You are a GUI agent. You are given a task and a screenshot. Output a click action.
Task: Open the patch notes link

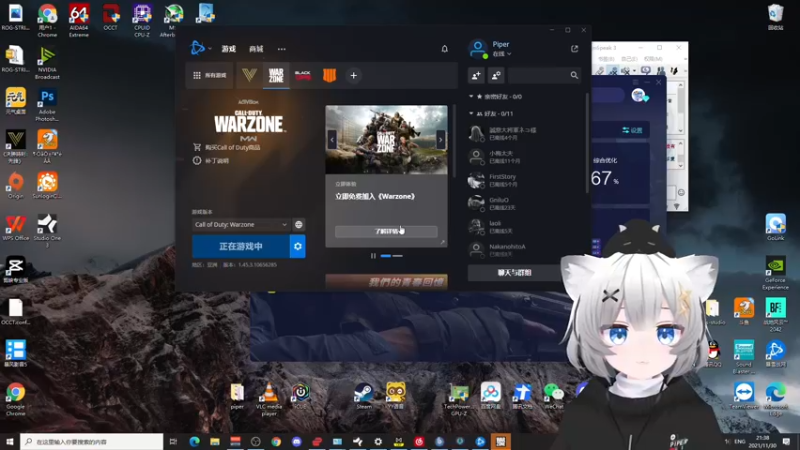[211, 161]
